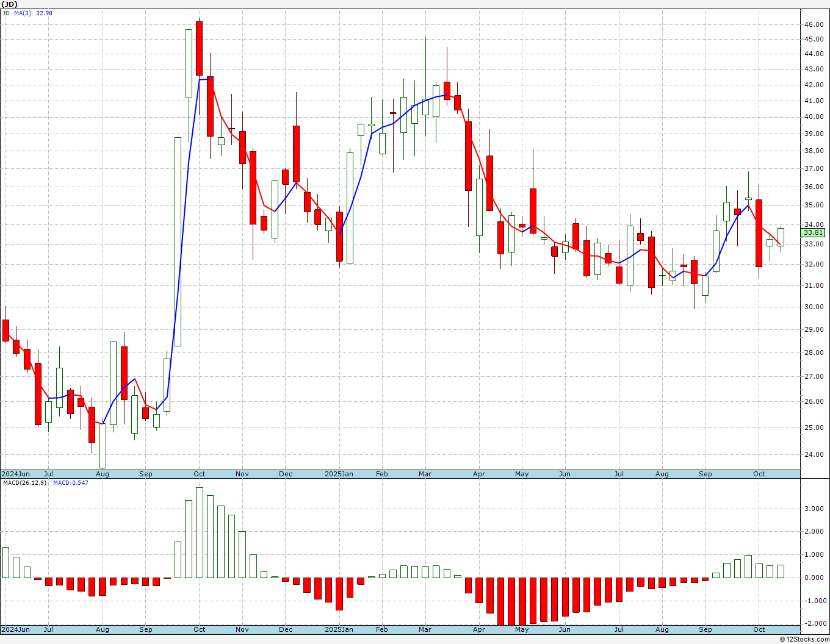The image size is (830, 644).
Task: Select the MA(3) 32.98 legend label
Action: tap(34, 13)
